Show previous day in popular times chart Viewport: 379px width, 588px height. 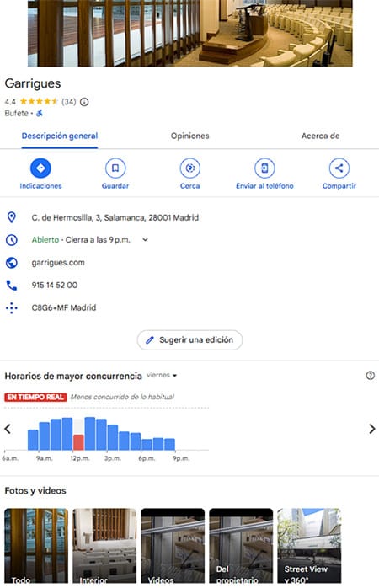[x=8, y=429]
